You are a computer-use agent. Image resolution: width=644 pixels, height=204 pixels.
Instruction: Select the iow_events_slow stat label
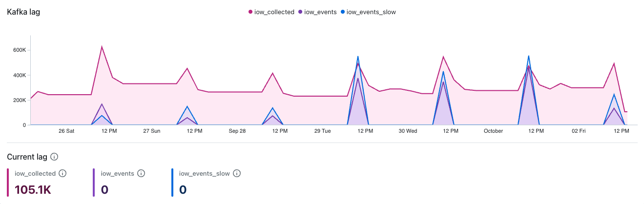(x=205, y=173)
